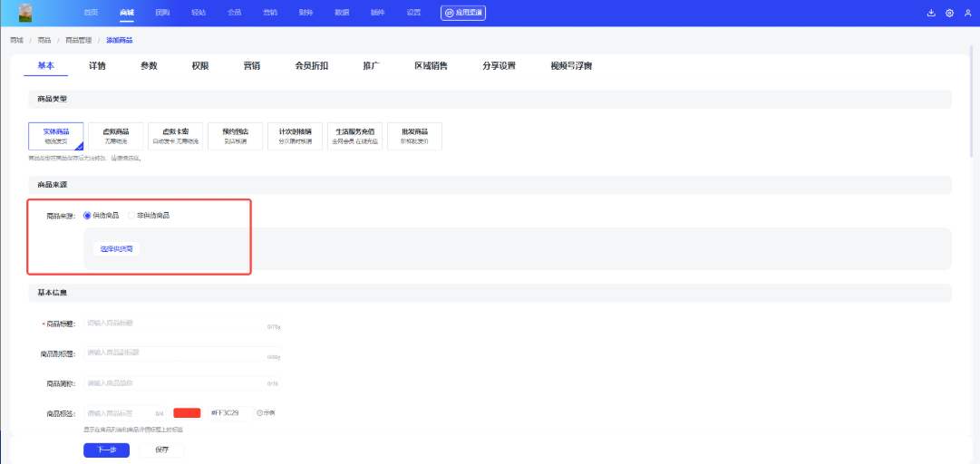The width and height of the screenshot is (980, 464).
Task: Select the 非供货商品 radio option
Action: (x=132, y=216)
